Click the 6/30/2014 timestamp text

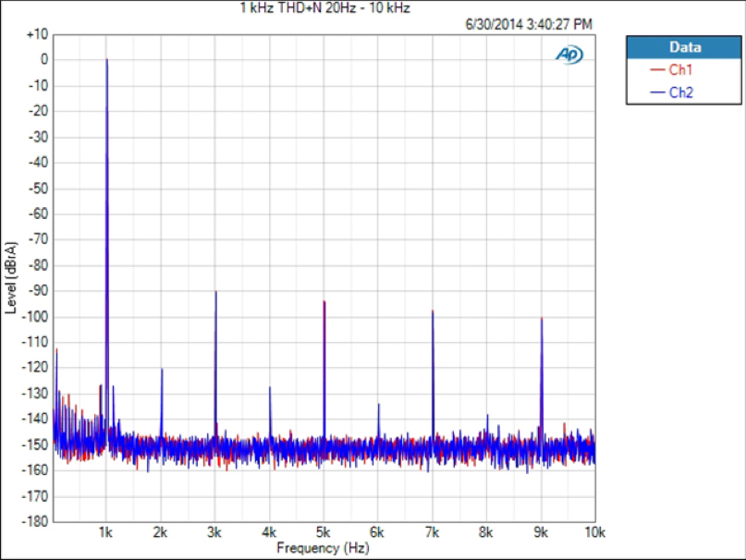click(x=529, y=24)
